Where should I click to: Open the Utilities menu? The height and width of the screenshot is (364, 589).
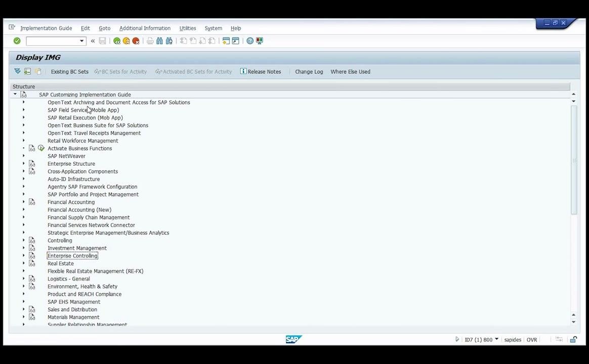coord(187,28)
